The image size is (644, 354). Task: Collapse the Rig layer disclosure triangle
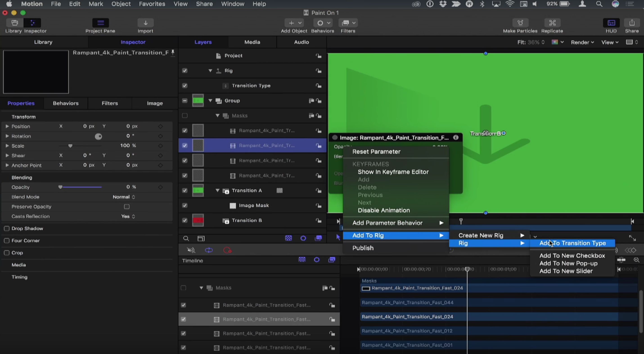[210, 71]
